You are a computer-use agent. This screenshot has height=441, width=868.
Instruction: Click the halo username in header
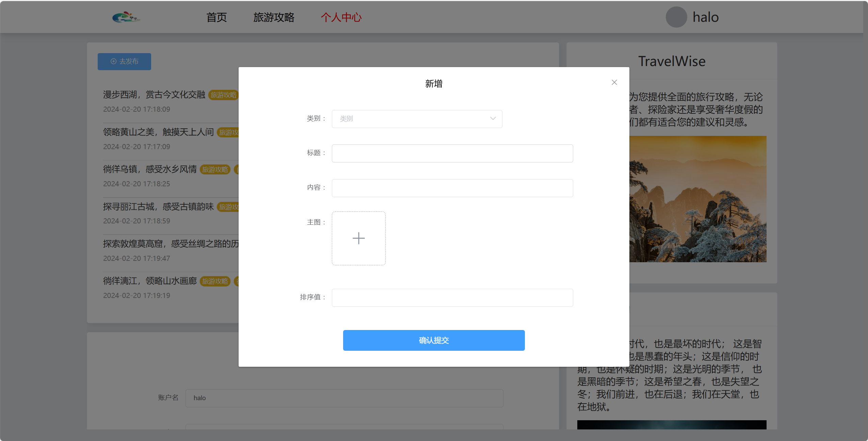[x=705, y=17]
